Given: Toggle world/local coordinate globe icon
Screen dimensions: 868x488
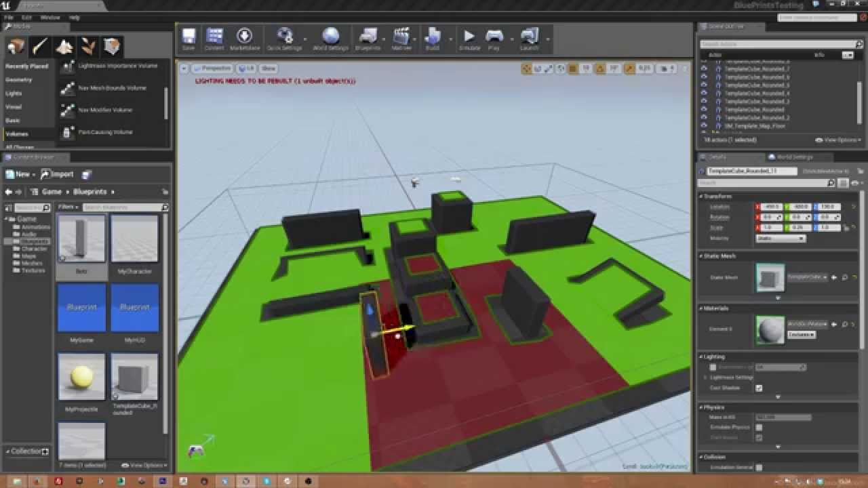Looking at the screenshot, I should [x=561, y=68].
